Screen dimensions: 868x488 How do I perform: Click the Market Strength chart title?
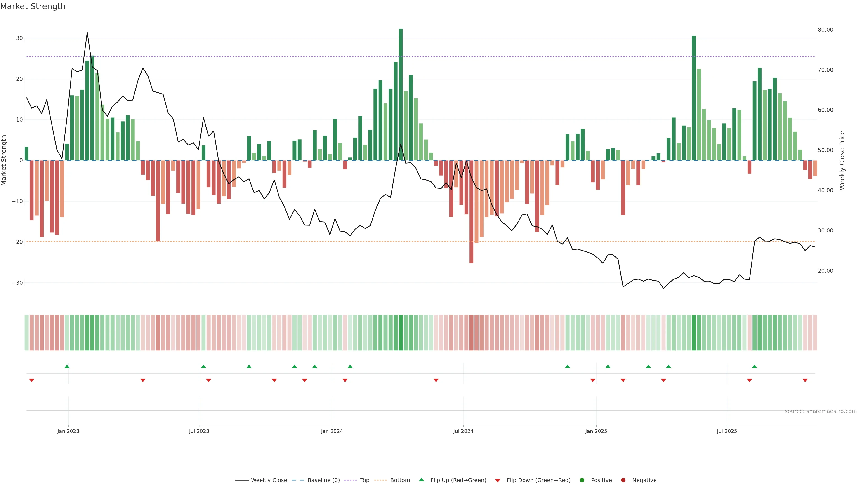[33, 6]
